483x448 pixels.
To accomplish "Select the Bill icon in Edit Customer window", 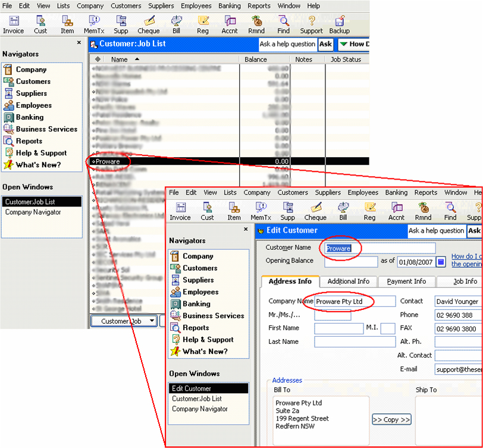I will point(343,211).
